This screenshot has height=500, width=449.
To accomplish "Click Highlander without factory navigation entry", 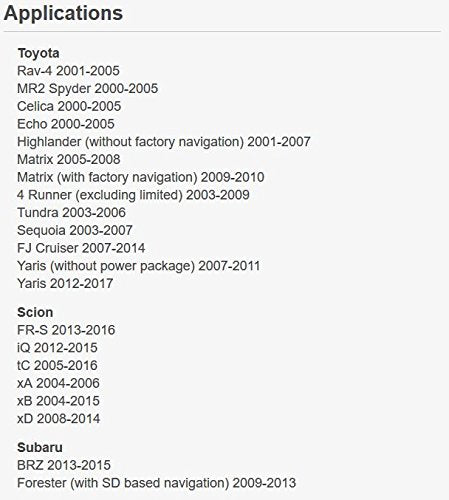I will click(164, 142).
